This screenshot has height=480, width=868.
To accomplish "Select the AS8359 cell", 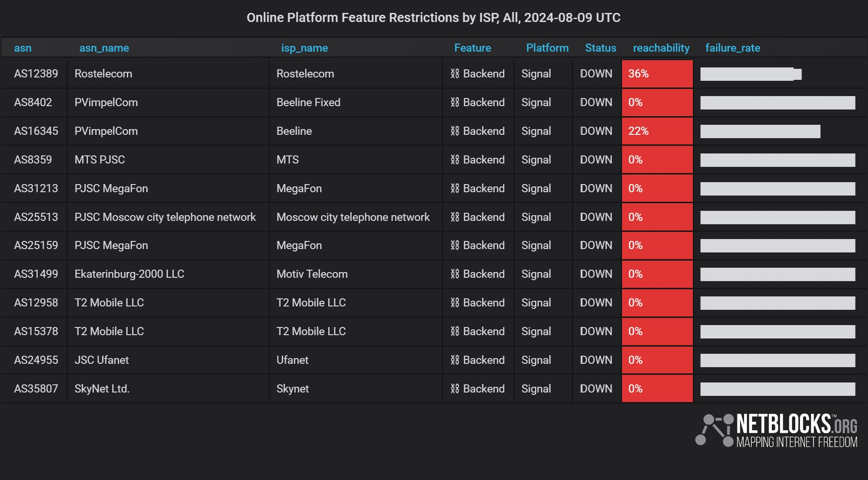I will 34,160.
